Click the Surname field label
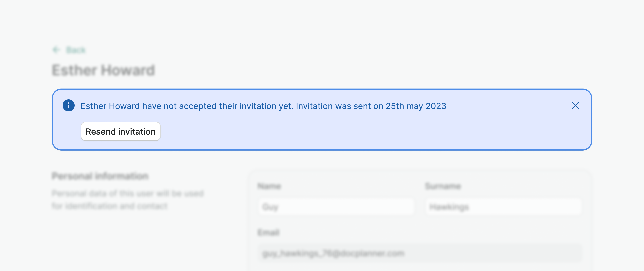Screen dimensions: 644x271 443,186
